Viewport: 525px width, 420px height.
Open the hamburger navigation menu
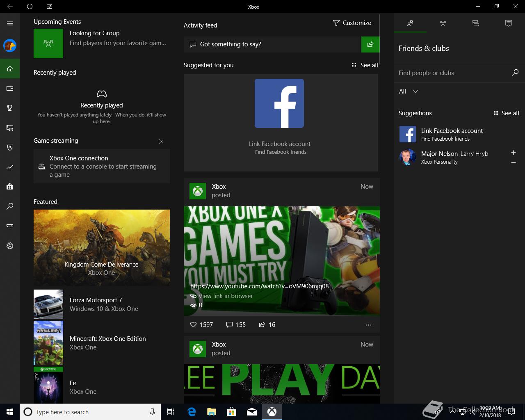[x=10, y=23]
